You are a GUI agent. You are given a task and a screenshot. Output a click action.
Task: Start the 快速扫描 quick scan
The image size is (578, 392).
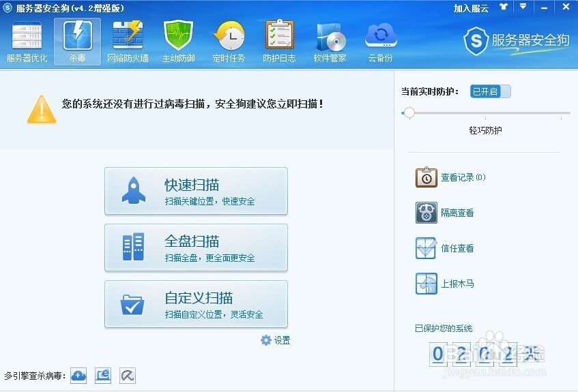pos(196,191)
